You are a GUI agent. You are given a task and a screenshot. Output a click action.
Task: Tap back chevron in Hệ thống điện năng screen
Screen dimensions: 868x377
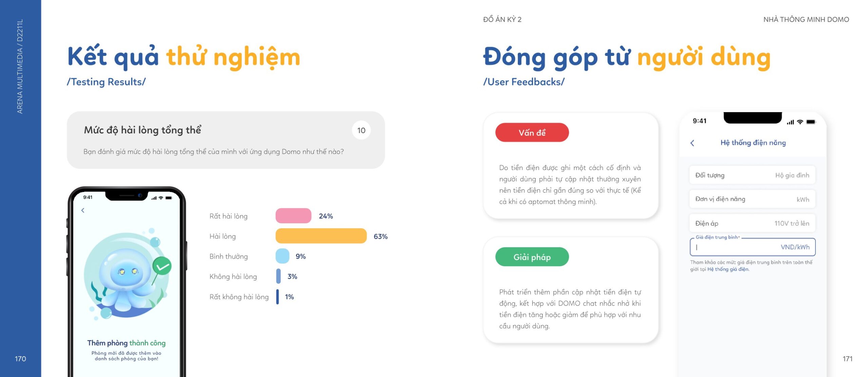pos(692,143)
